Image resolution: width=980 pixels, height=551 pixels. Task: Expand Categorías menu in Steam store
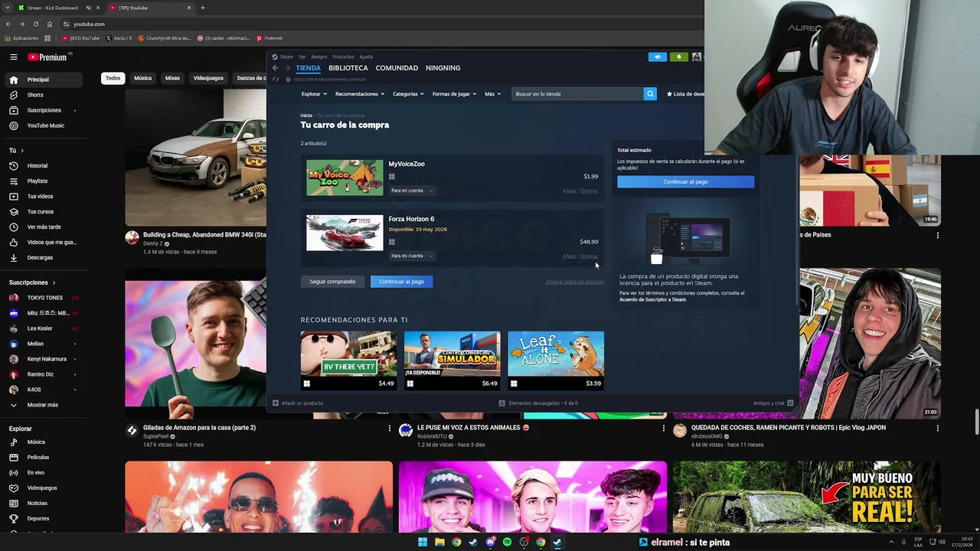tap(408, 94)
